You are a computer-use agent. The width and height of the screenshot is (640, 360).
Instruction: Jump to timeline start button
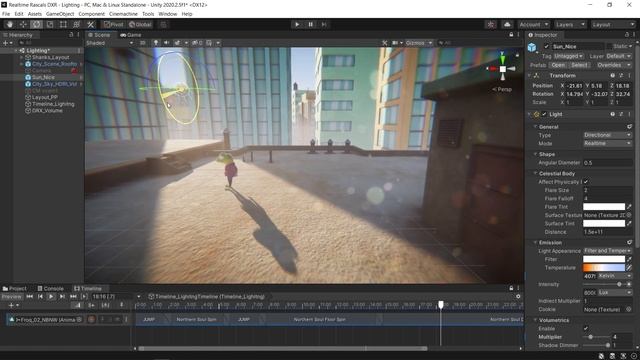click(x=29, y=297)
